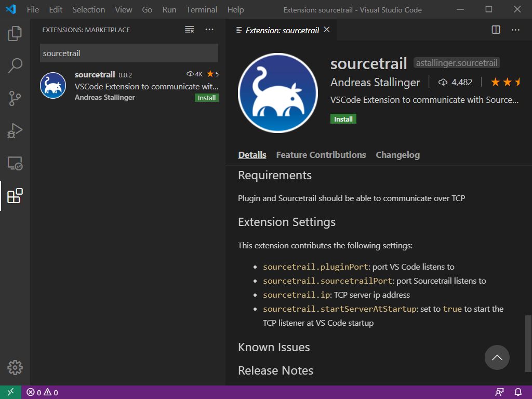Open the Source Control view
This screenshot has width=532, height=399.
15,98
